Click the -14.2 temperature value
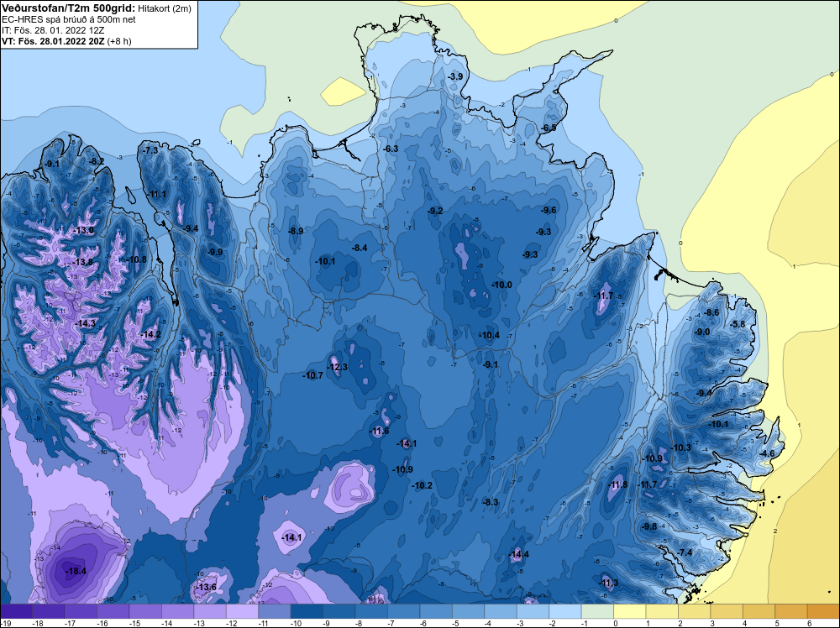This screenshot has width=840, height=628. [x=151, y=334]
